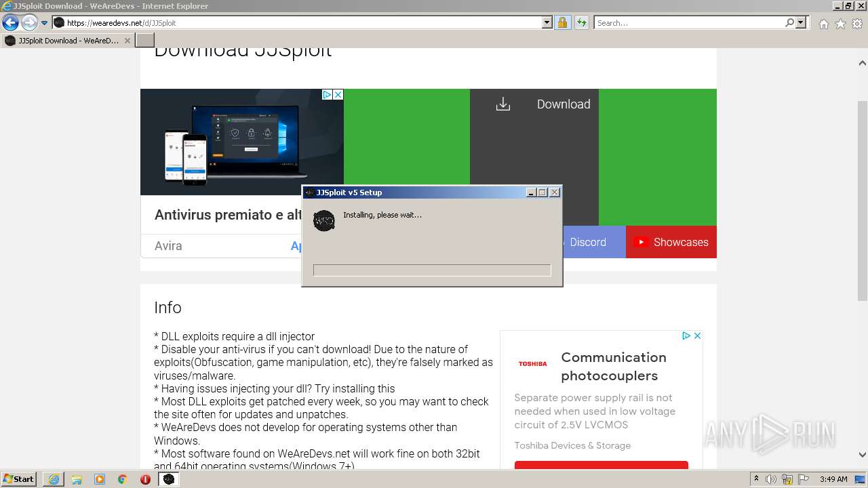This screenshot has width=868, height=488.
Task: Close the Toshiba ad with X
Action: click(x=696, y=335)
